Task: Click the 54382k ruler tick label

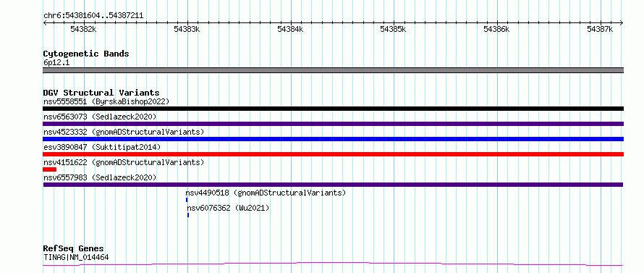Action: pos(83,29)
